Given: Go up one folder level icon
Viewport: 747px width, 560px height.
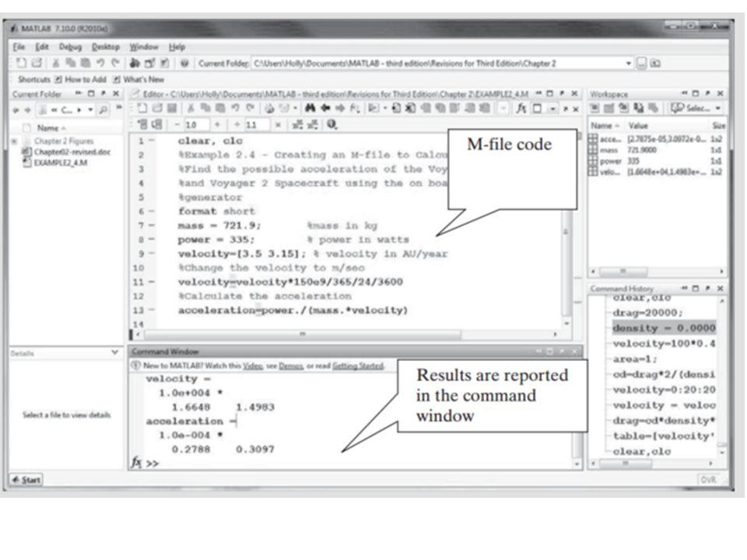Looking at the screenshot, I should (656, 63).
